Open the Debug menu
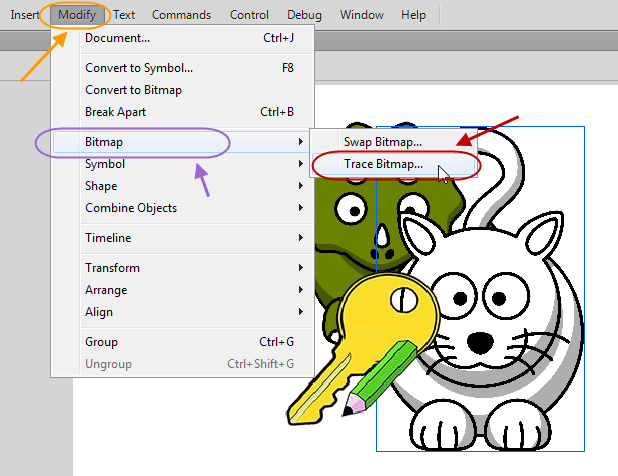The image size is (618, 476). pyautogui.click(x=304, y=15)
